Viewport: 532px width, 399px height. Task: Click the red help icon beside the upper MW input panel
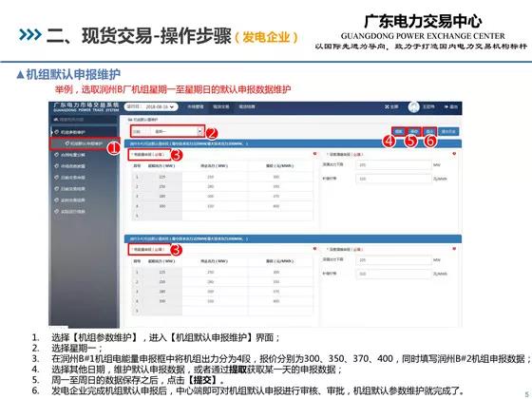click(x=454, y=154)
